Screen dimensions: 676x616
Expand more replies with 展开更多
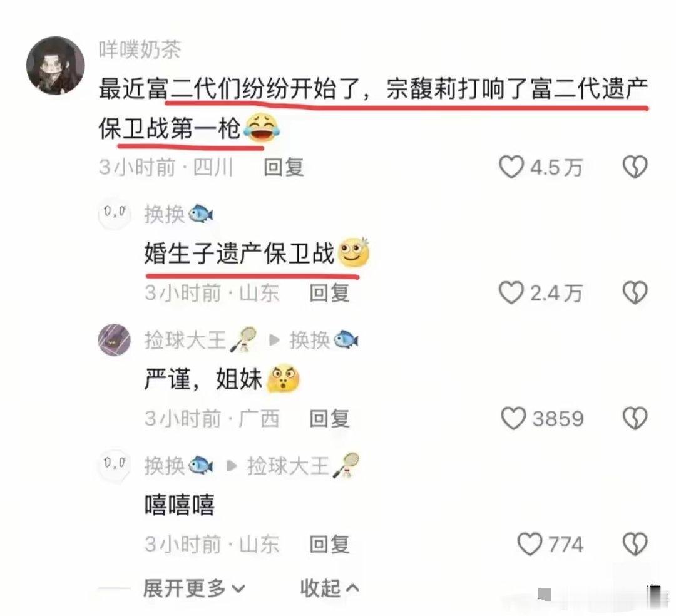point(194,588)
